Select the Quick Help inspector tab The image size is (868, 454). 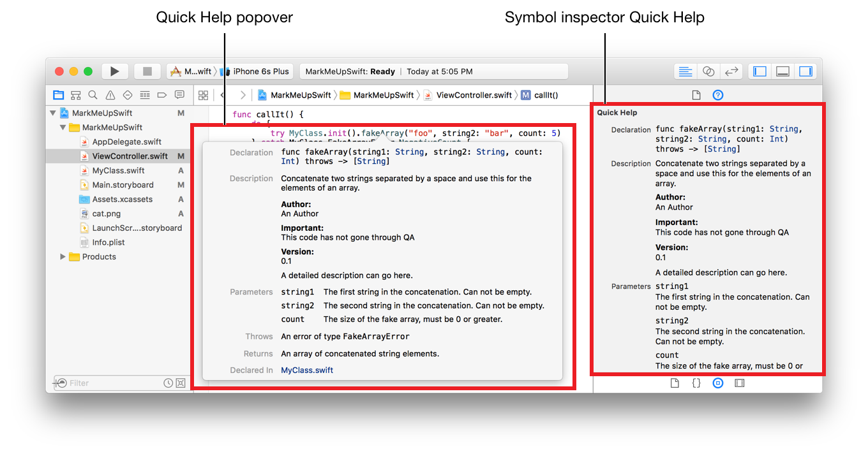(718, 95)
